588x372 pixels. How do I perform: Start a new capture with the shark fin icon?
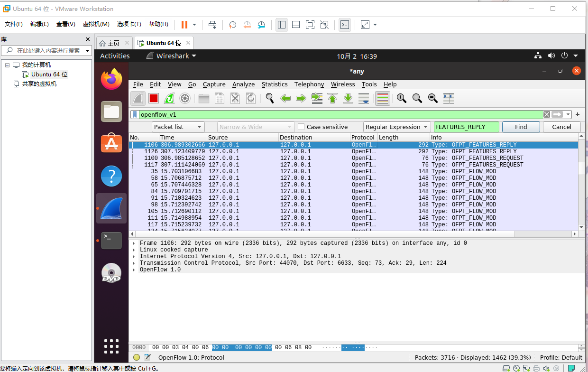(x=138, y=98)
